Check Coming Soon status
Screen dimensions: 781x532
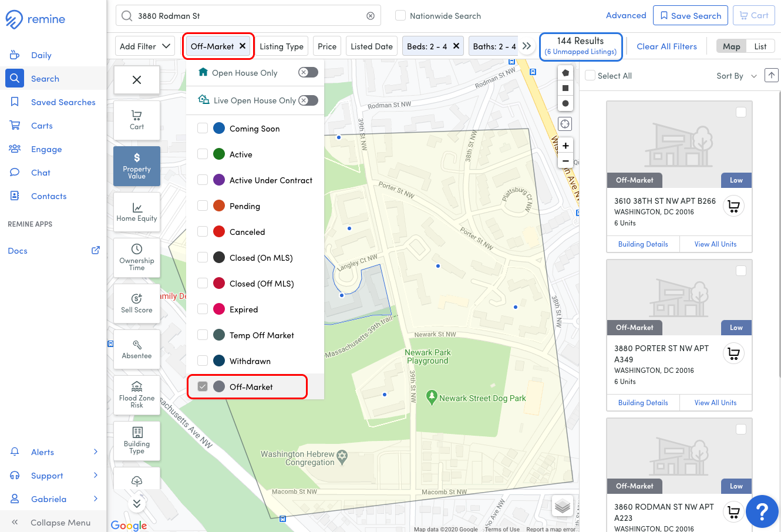pos(203,128)
